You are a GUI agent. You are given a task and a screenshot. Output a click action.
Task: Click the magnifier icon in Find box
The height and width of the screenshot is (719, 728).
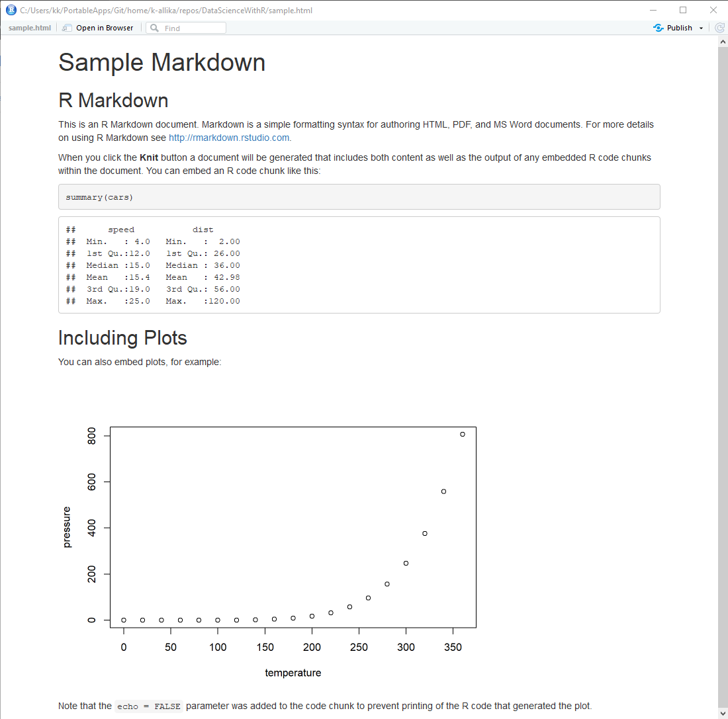click(x=154, y=28)
